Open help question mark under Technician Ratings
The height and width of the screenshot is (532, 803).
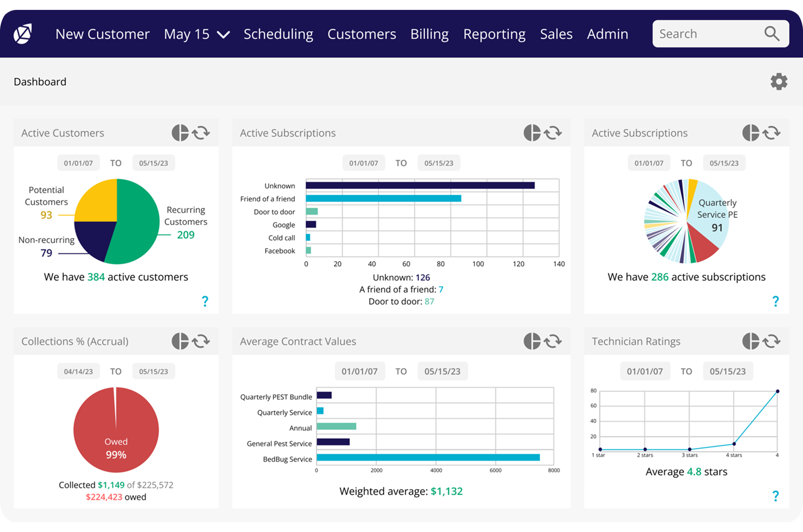776,496
